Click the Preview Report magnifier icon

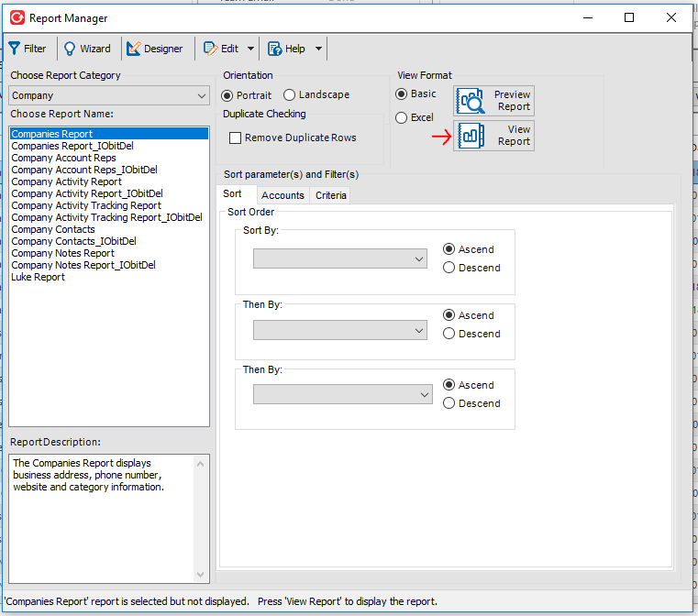point(471,101)
